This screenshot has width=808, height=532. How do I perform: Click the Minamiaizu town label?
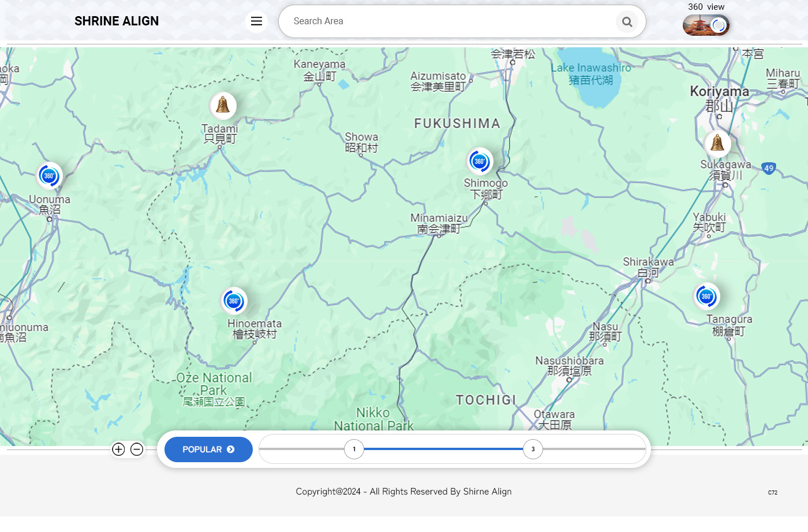pyautogui.click(x=439, y=223)
